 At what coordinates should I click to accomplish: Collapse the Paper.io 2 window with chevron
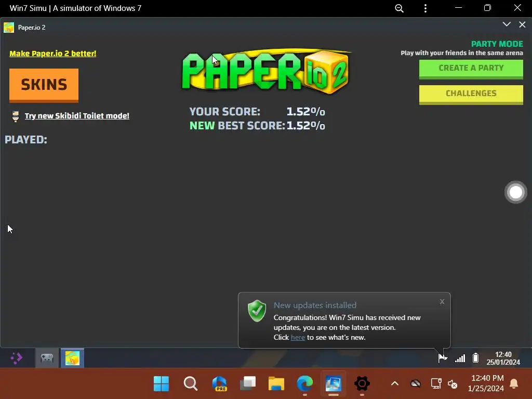pyautogui.click(x=507, y=24)
